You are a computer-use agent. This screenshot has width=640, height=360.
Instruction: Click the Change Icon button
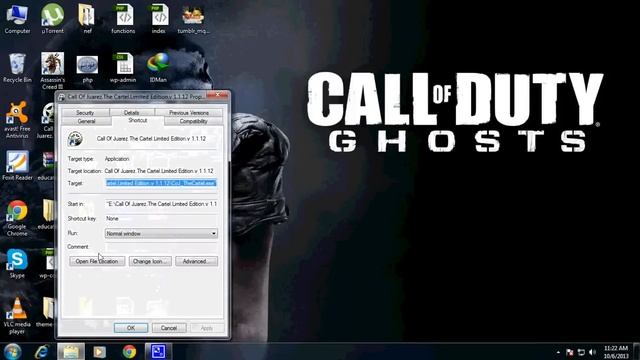[x=150, y=261]
